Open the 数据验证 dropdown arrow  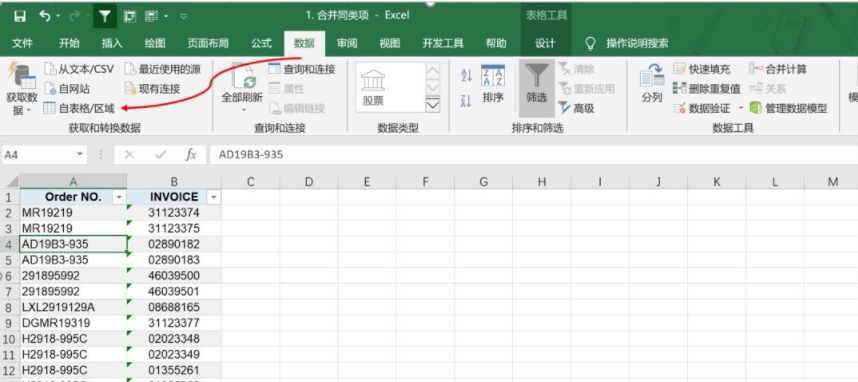tap(740, 108)
